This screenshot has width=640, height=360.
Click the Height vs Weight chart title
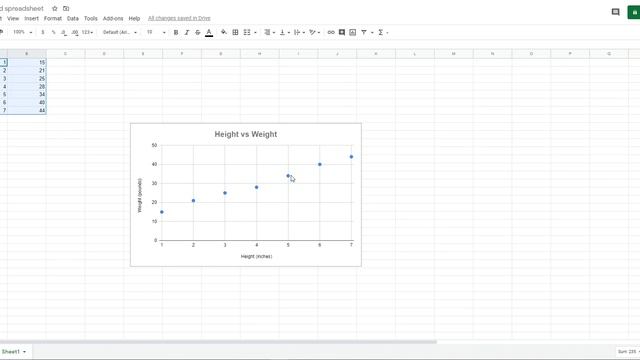(246, 134)
